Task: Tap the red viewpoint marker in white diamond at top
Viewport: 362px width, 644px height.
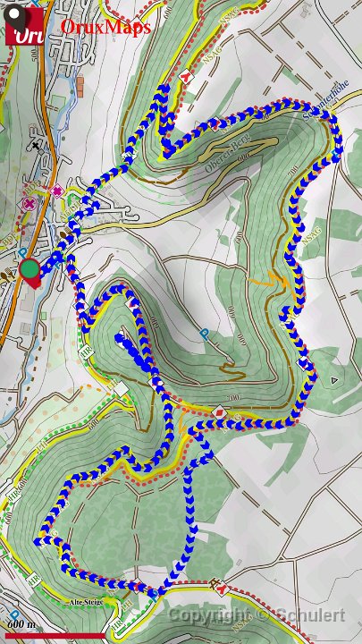Action: click(x=186, y=78)
